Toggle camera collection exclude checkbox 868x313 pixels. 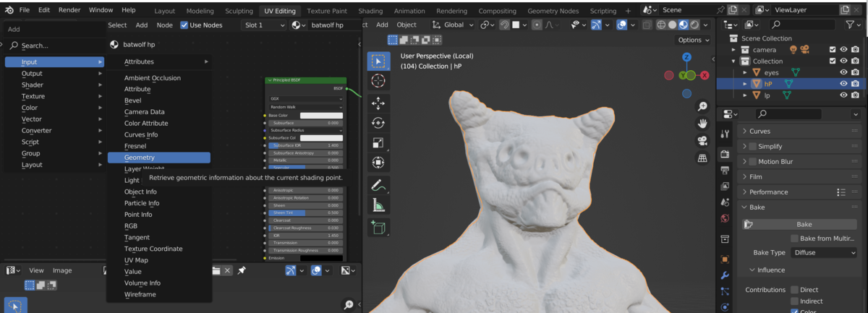(833, 50)
